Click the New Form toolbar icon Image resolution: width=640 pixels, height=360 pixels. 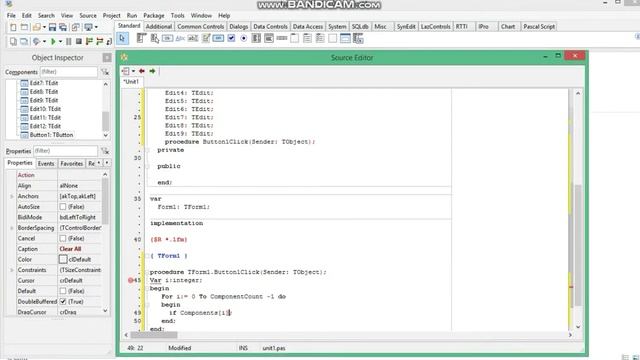[24, 27]
